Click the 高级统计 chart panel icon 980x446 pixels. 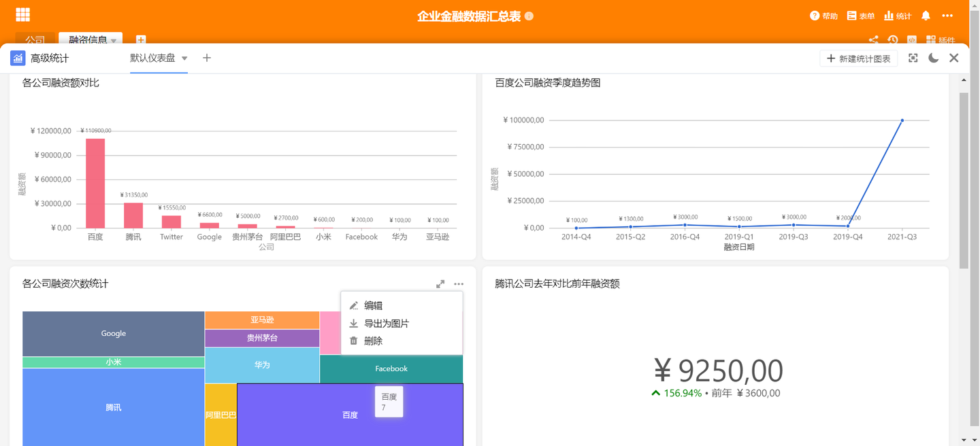pos(17,58)
